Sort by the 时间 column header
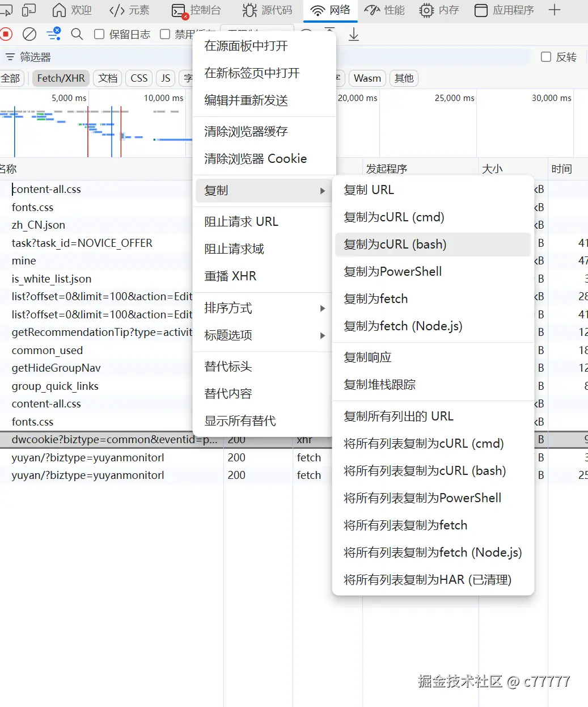The width and height of the screenshot is (588, 707). [x=568, y=169]
